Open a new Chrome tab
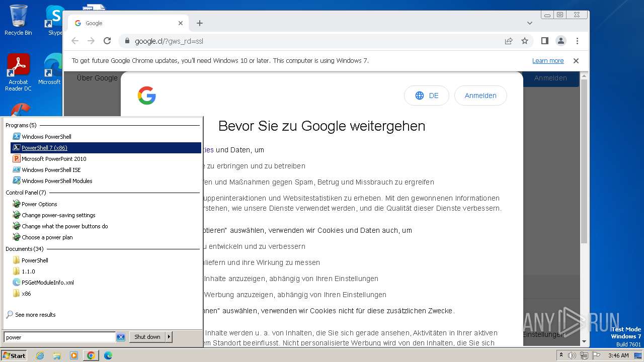This screenshot has height=362, width=644. [x=200, y=23]
